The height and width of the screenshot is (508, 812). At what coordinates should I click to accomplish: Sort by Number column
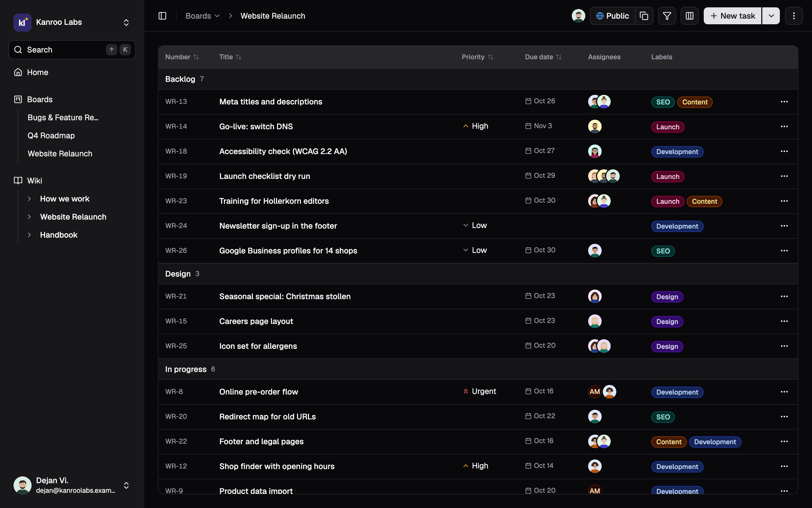pyautogui.click(x=182, y=57)
